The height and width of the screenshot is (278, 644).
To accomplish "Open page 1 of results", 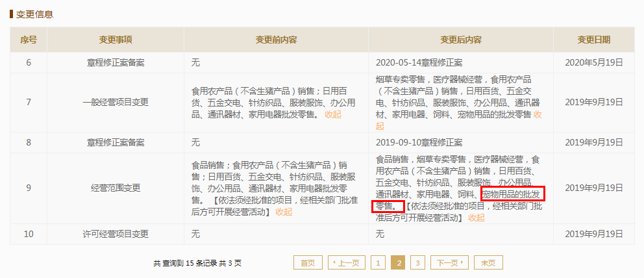I will click(x=378, y=263).
